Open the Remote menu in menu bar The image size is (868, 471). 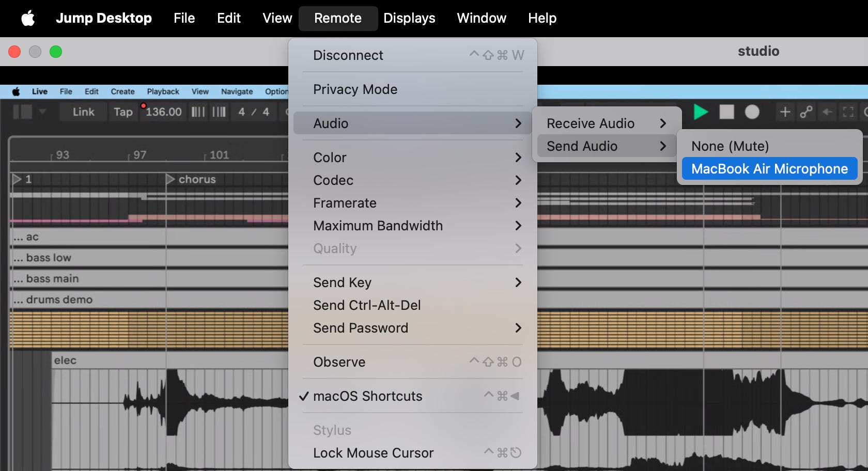pos(338,19)
